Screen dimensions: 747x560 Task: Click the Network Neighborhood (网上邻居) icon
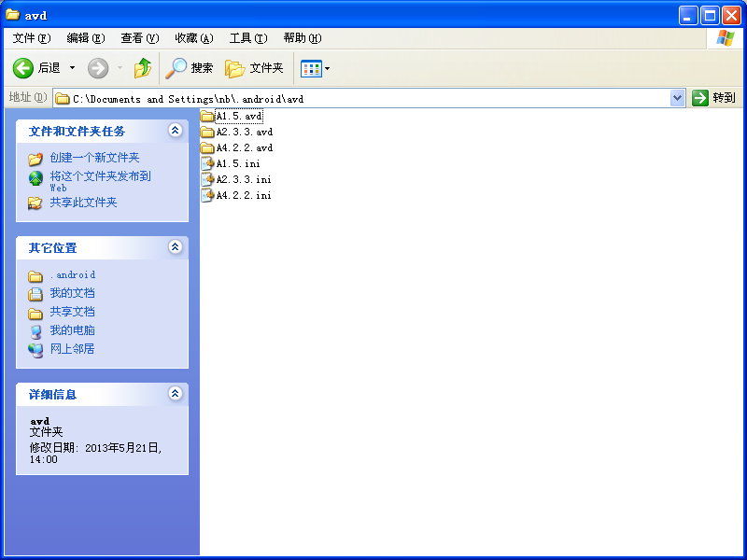coord(35,350)
